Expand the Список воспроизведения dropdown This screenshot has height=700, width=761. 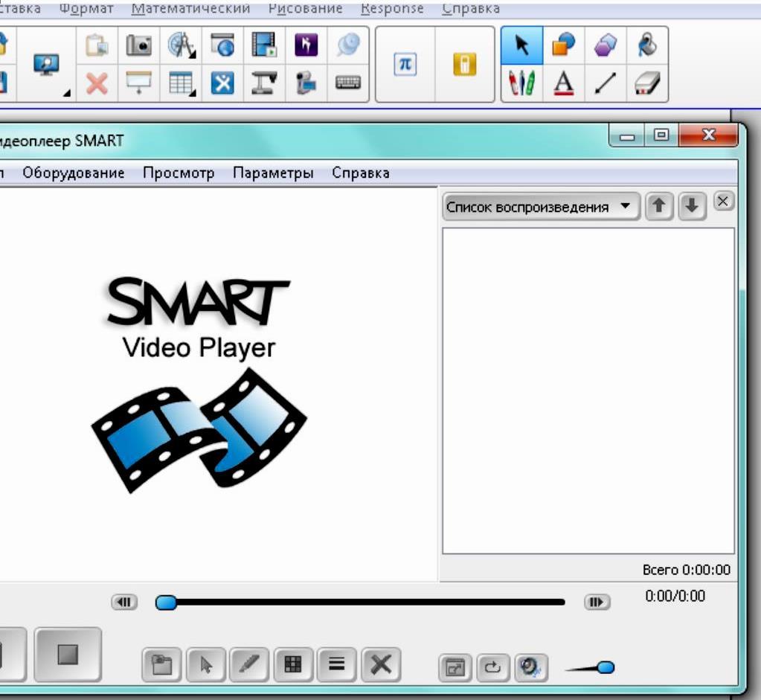point(541,207)
